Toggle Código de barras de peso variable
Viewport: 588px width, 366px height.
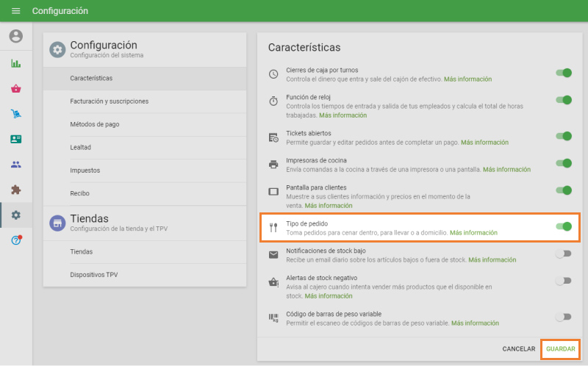(563, 317)
